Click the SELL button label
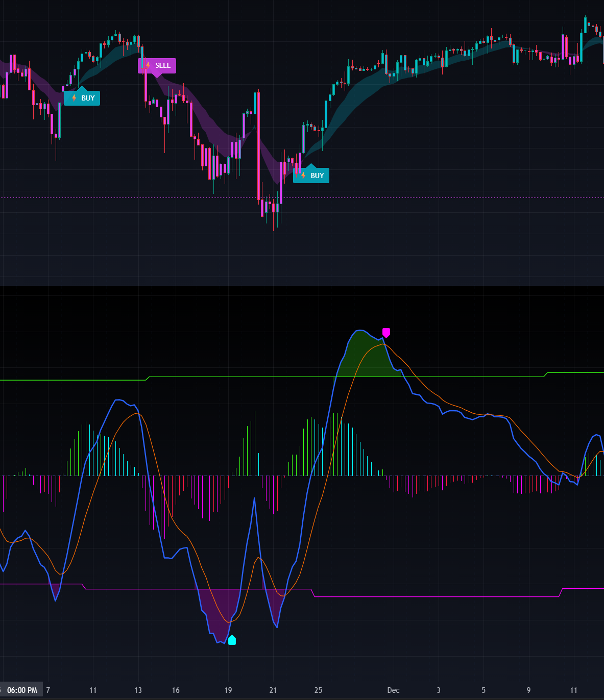 pos(162,65)
